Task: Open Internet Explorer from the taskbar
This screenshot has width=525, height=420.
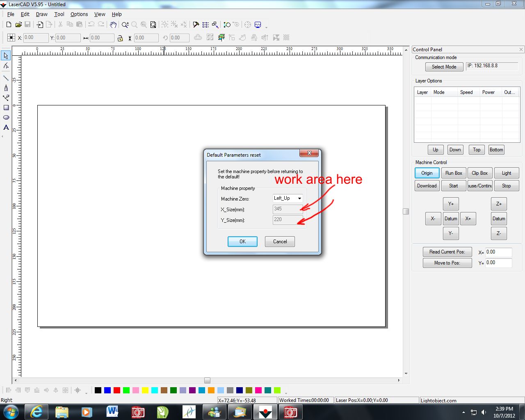Action: 37,412
